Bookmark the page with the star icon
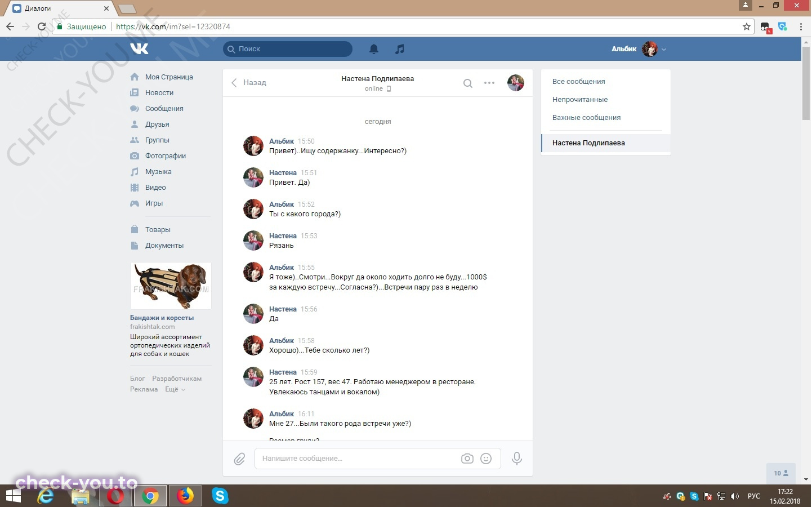The height and width of the screenshot is (507, 812). [747, 26]
